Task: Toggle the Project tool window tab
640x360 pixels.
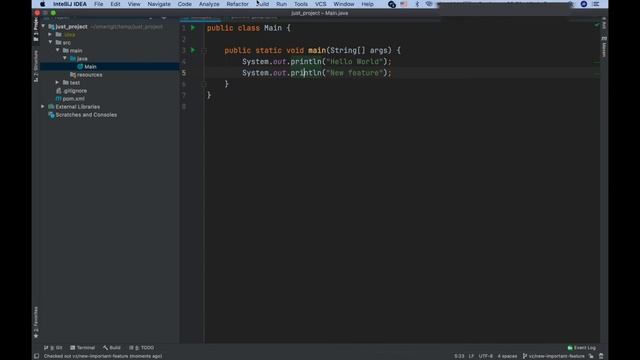Action: coord(36,29)
